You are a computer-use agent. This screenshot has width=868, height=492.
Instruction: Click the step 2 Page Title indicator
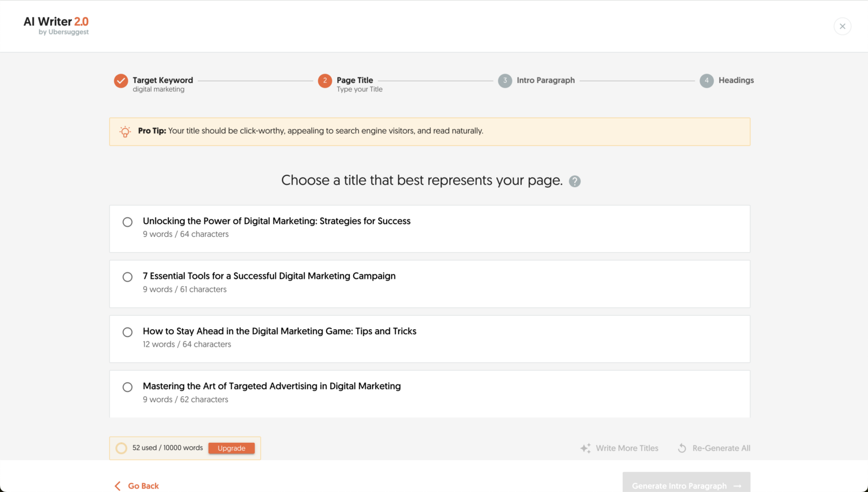click(x=325, y=80)
